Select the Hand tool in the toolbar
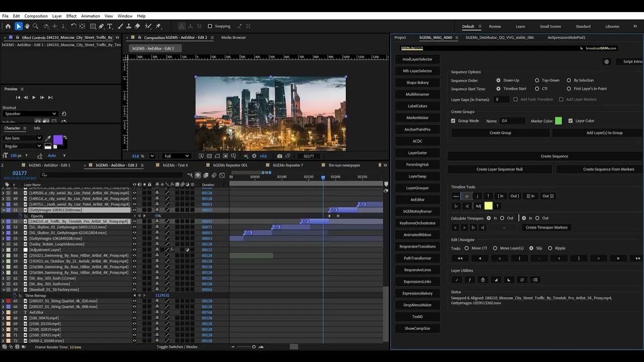 coord(27,26)
